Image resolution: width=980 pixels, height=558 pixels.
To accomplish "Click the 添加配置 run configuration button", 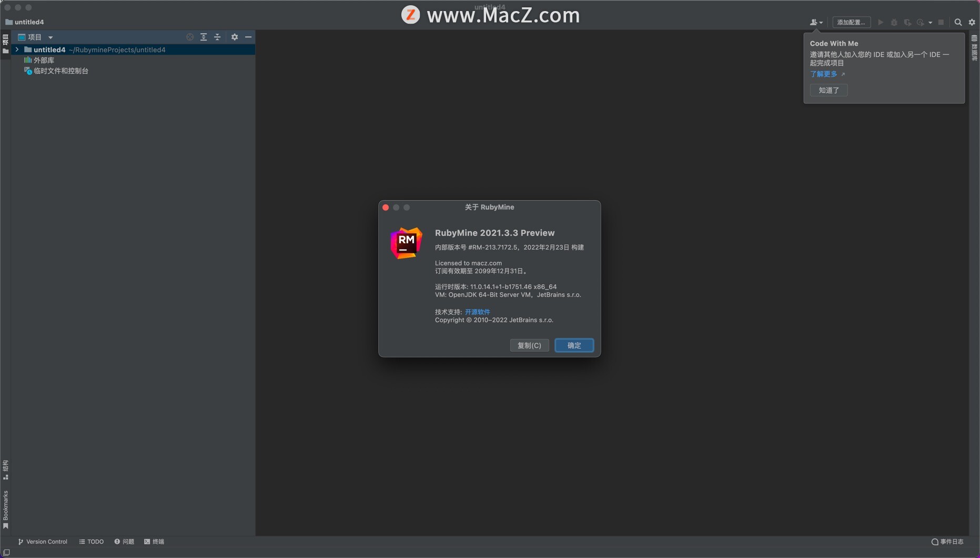I will point(851,22).
